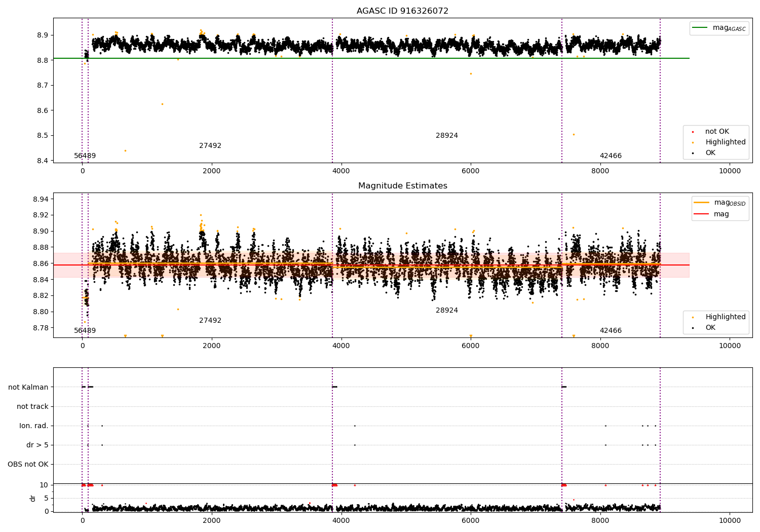This screenshot has height=532, width=760.
Task: Click the 5 tick on the dr axis
Action: tap(46, 498)
